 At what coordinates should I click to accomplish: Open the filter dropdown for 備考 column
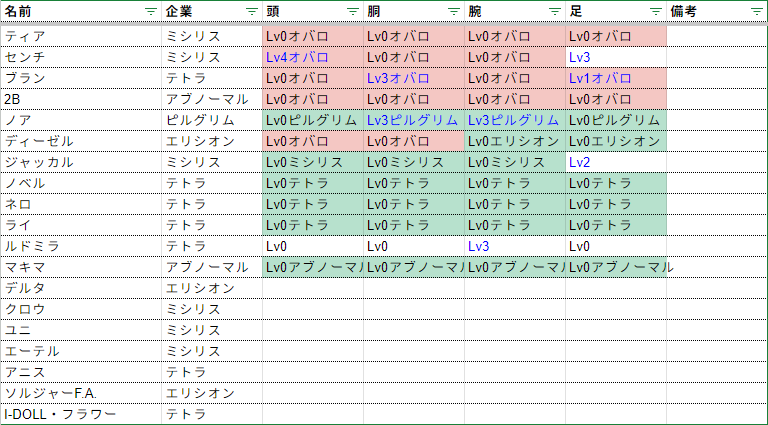click(x=757, y=12)
